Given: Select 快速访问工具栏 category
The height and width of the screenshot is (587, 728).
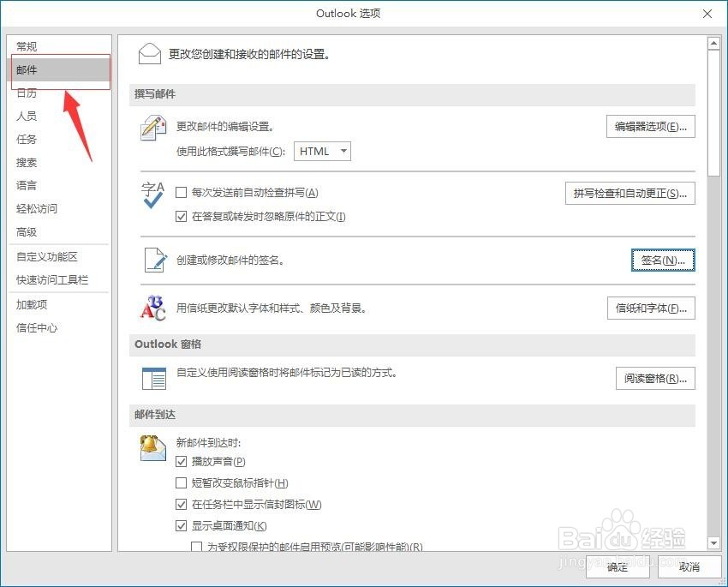Looking at the screenshot, I should click(59, 280).
